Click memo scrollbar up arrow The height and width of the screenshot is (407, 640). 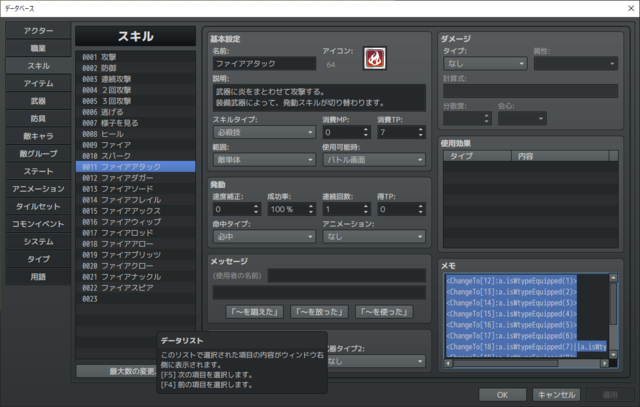(613, 278)
